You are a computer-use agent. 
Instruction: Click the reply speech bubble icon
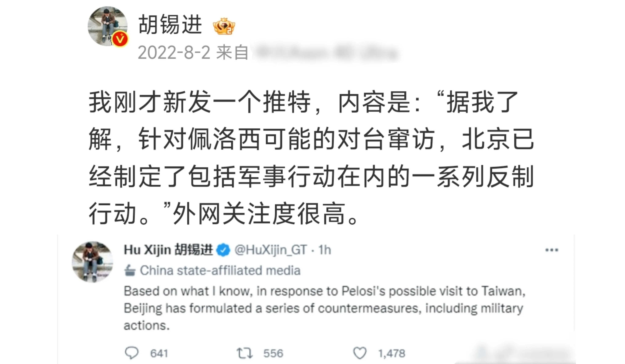pyautogui.click(x=132, y=353)
